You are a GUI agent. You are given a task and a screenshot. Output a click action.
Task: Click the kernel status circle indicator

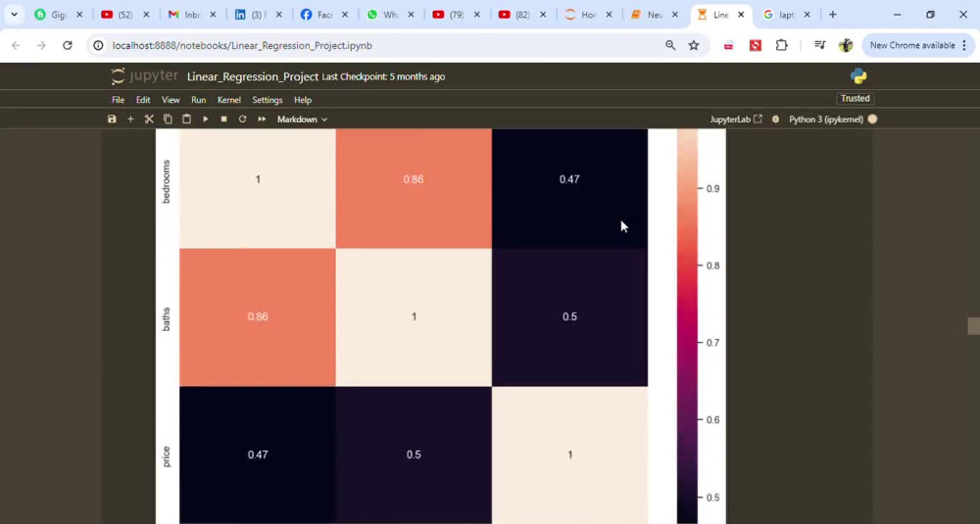872,119
